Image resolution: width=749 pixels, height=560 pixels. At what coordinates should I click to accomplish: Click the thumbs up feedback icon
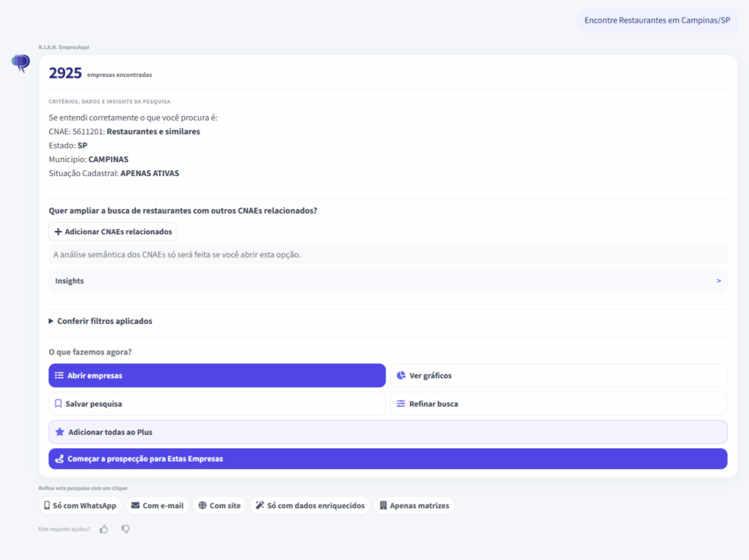tap(104, 529)
